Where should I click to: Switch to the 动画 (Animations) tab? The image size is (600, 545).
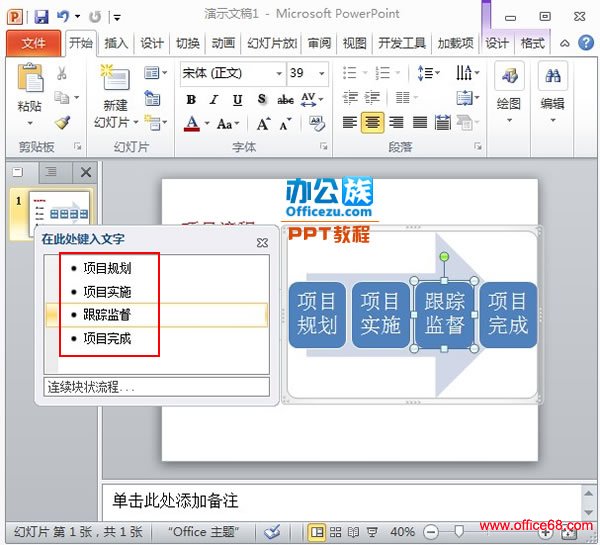point(223,43)
